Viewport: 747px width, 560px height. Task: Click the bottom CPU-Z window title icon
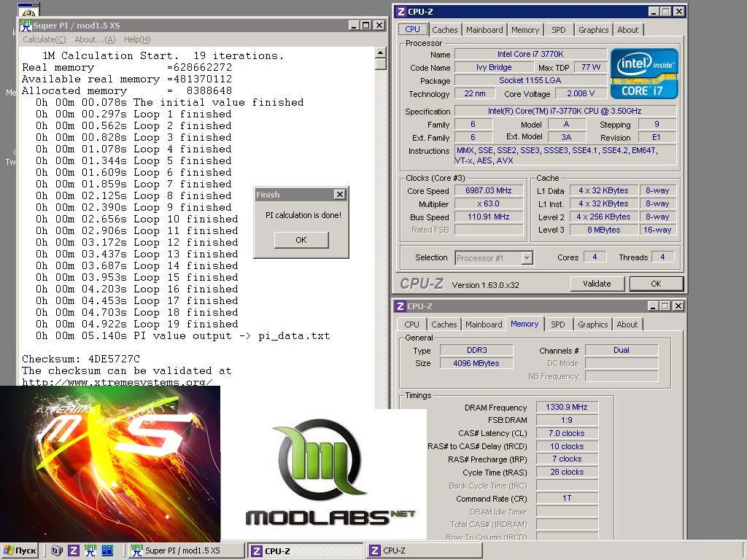pos(400,306)
